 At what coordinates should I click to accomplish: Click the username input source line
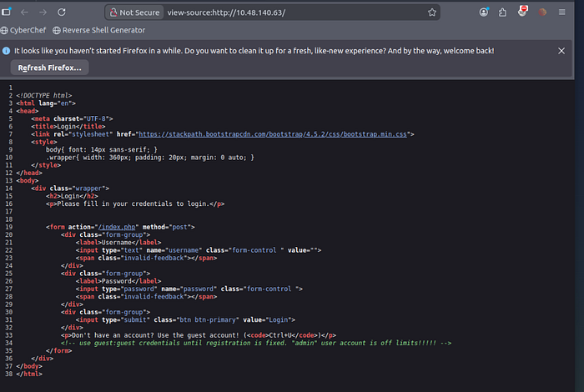point(199,250)
